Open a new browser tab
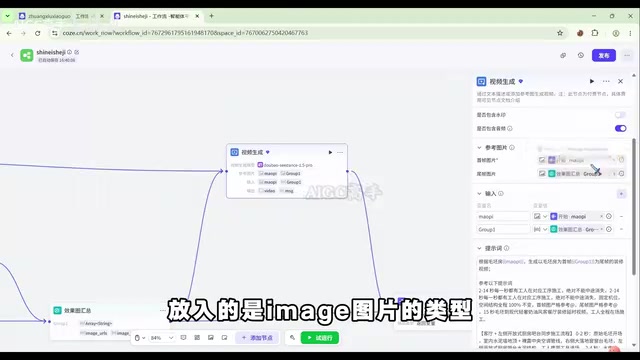The height and width of the screenshot is (360, 640). (211, 16)
